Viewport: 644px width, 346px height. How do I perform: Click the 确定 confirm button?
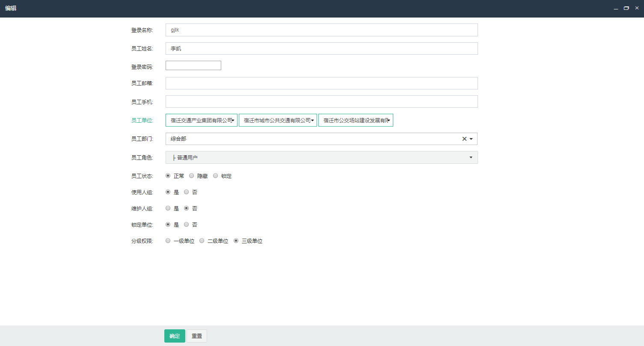point(175,336)
